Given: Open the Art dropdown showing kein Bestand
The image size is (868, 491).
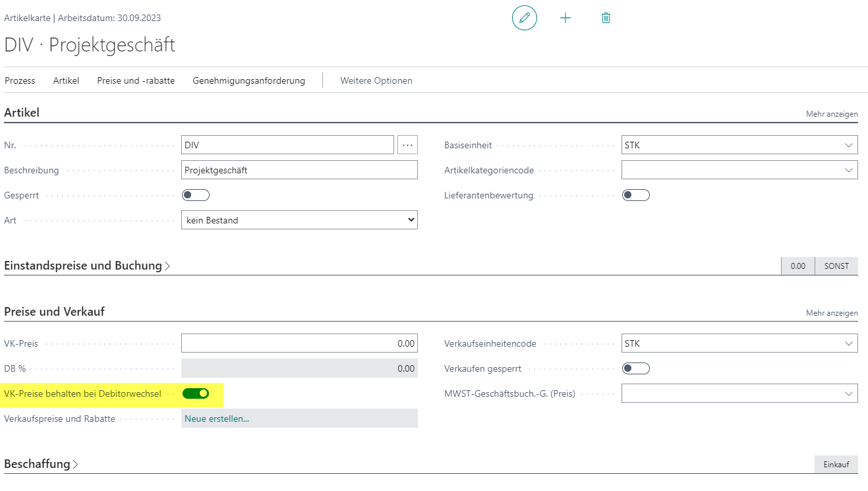Looking at the screenshot, I should tap(299, 220).
